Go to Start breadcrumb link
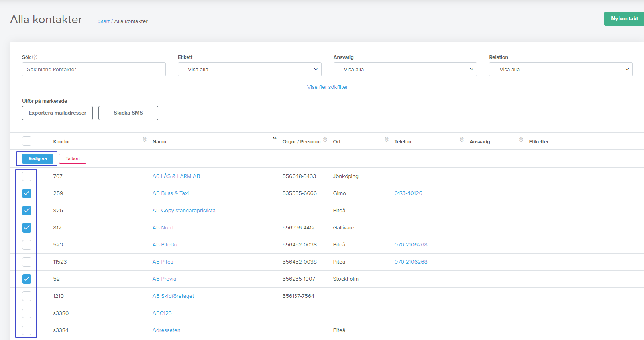Viewport: 644px width, 340px height. point(104,21)
